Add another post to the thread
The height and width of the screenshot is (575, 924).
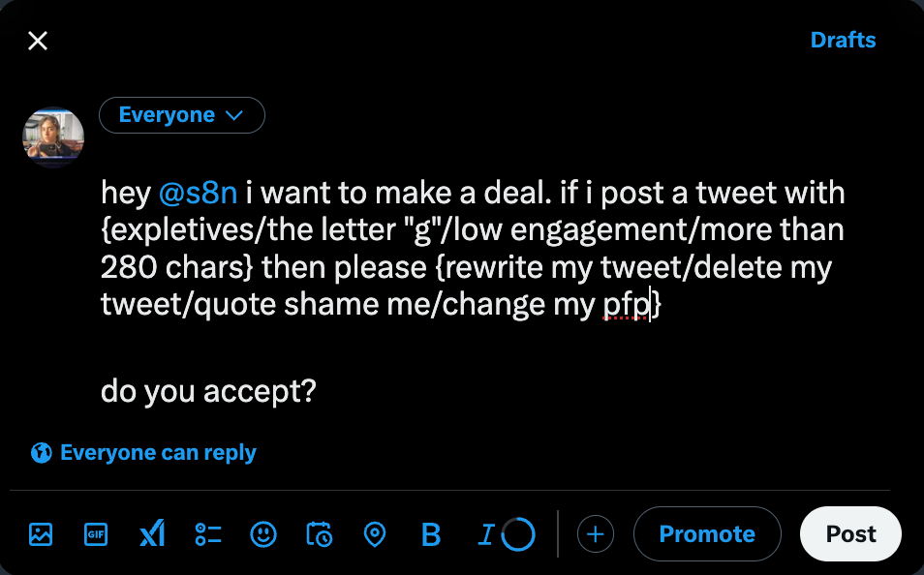coord(596,534)
